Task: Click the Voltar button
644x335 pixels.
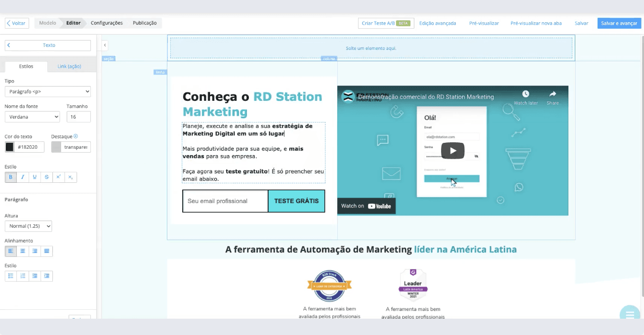Action: tap(17, 23)
